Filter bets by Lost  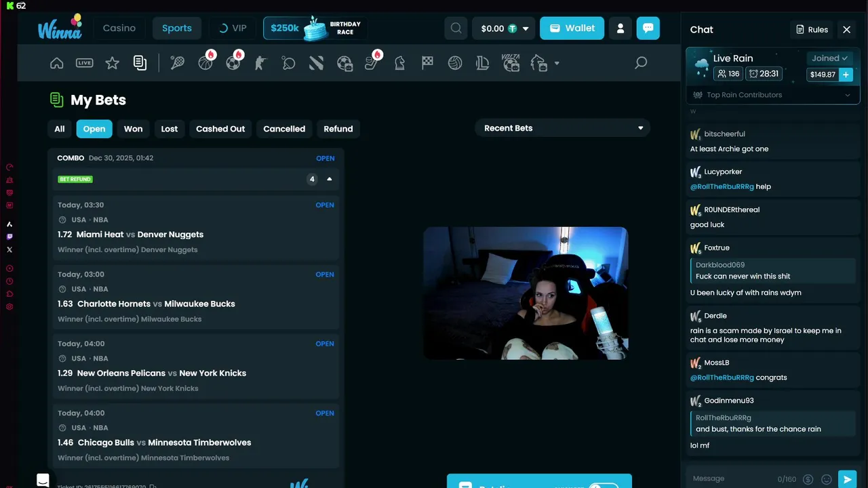[170, 129]
